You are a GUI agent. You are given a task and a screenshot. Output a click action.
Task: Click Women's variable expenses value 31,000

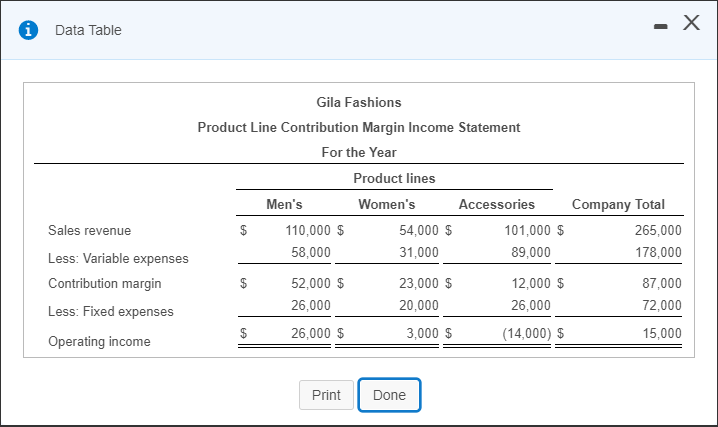419,252
